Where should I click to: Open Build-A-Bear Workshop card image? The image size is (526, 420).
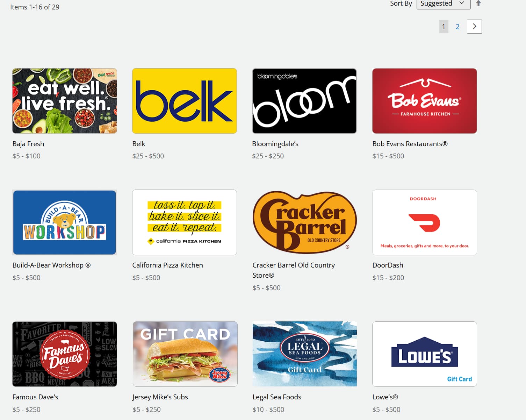65,222
